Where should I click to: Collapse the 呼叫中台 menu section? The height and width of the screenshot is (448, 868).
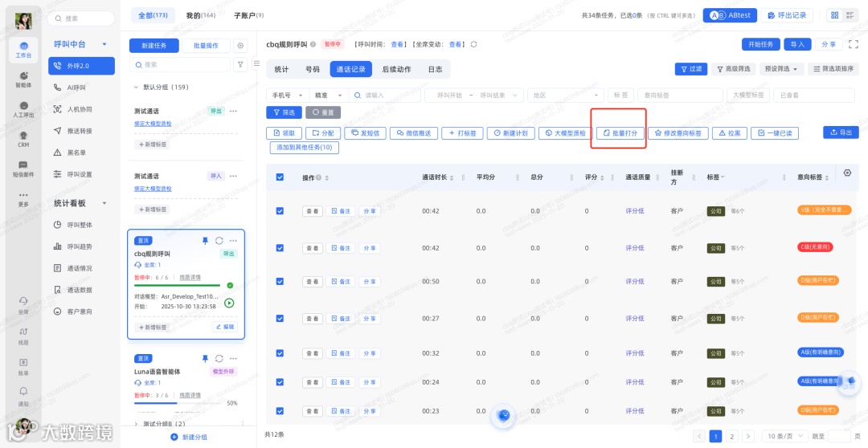click(104, 44)
